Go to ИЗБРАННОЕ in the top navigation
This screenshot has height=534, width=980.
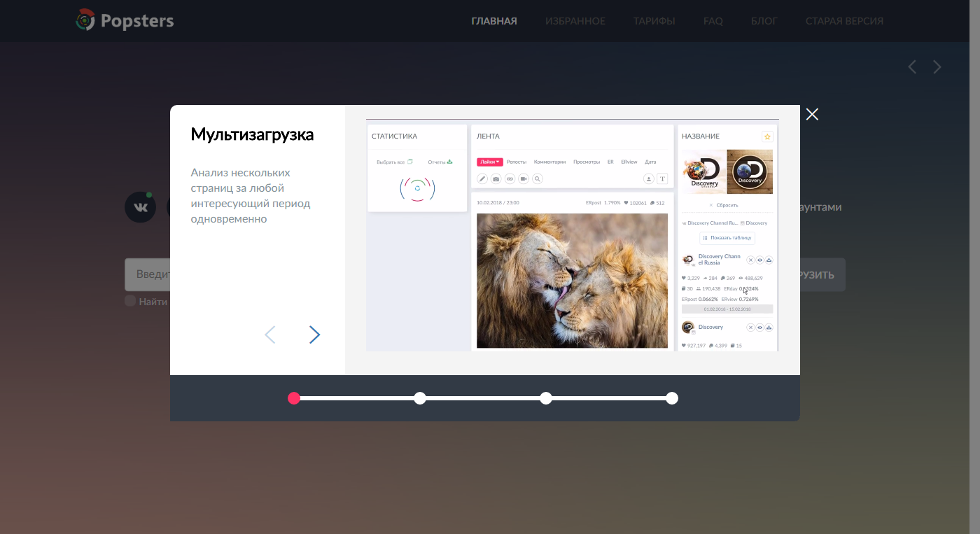[575, 21]
